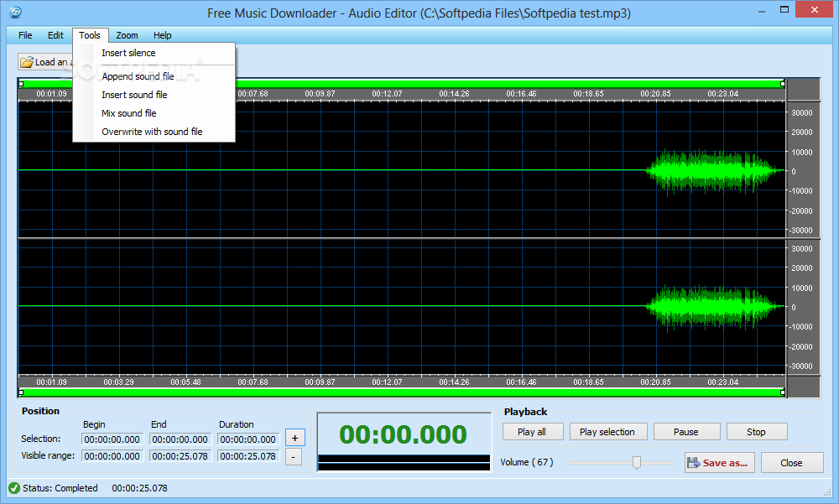Choose Insert silence from Tools menu
This screenshot has height=504, width=839.
coord(154,53)
